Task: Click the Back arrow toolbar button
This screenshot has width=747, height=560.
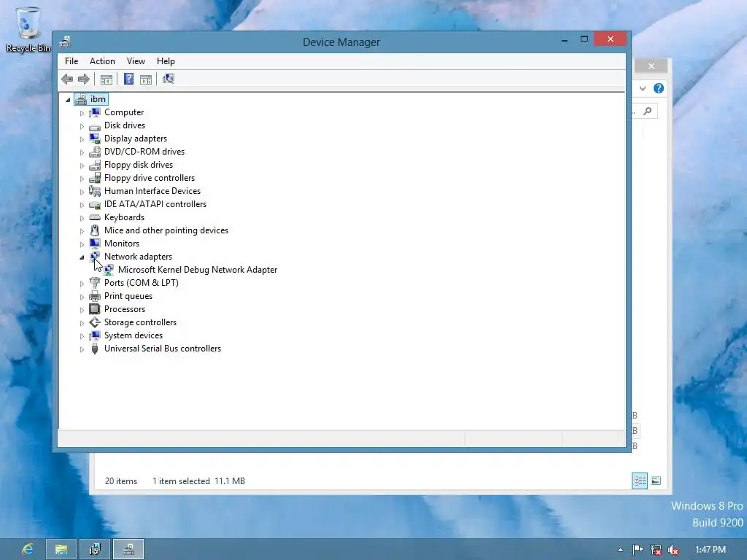Action: [x=67, y=79]
